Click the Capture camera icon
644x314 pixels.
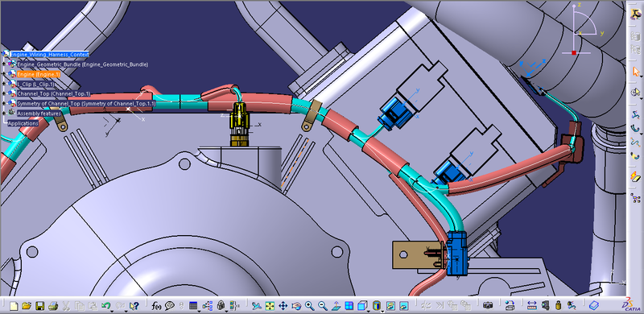(488, 306)
